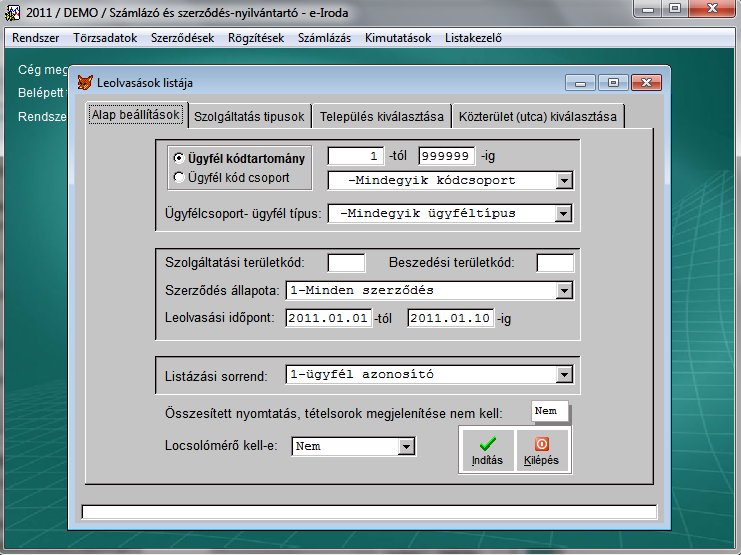Open the Locsolómérő kell-e dropdown
Screen dimensions: 741x555
click(x=406, y=446)
